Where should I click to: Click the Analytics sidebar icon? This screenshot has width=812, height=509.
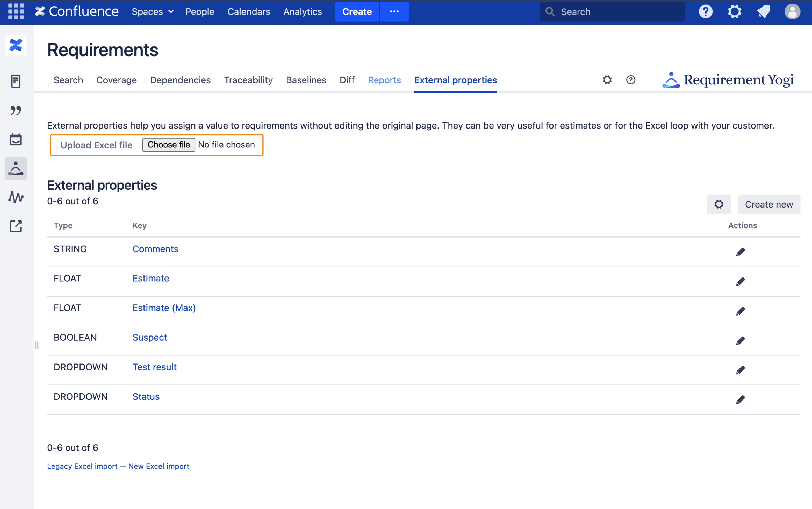coord(16,197)
